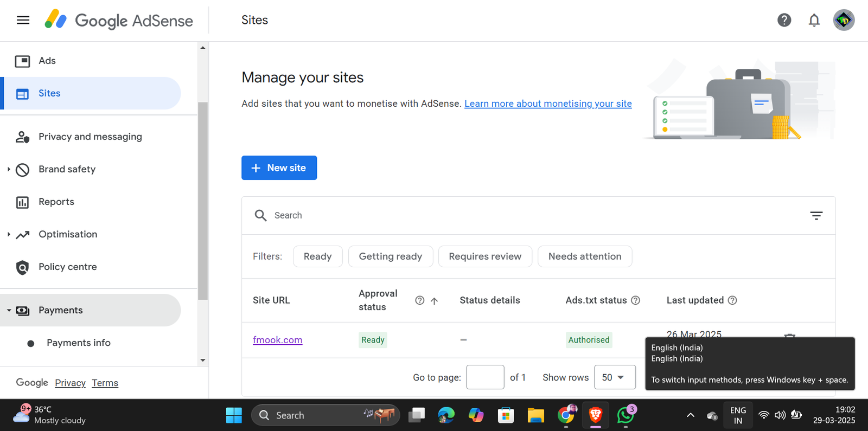Image resolution: width=868 pixels, height=431 pixels.
Task: Toggle the Ready filter chip
Action: tap(317, 256)
